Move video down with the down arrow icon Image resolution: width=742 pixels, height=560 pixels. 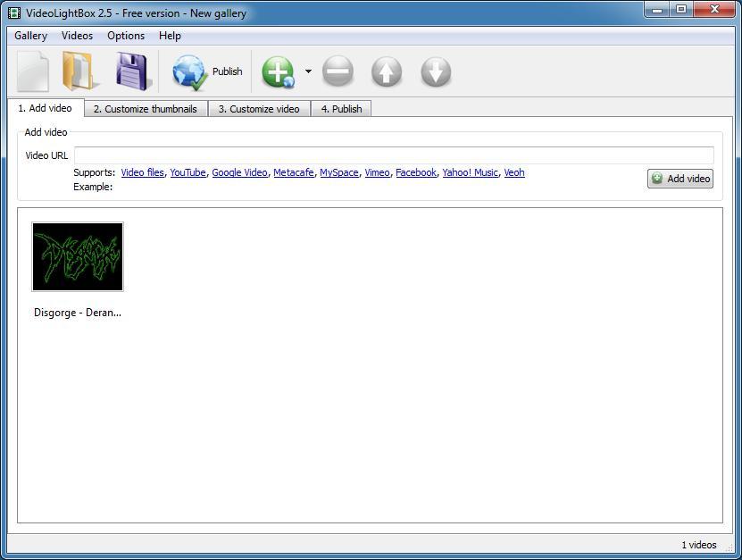pyautogui.click(x=436, y=72)
